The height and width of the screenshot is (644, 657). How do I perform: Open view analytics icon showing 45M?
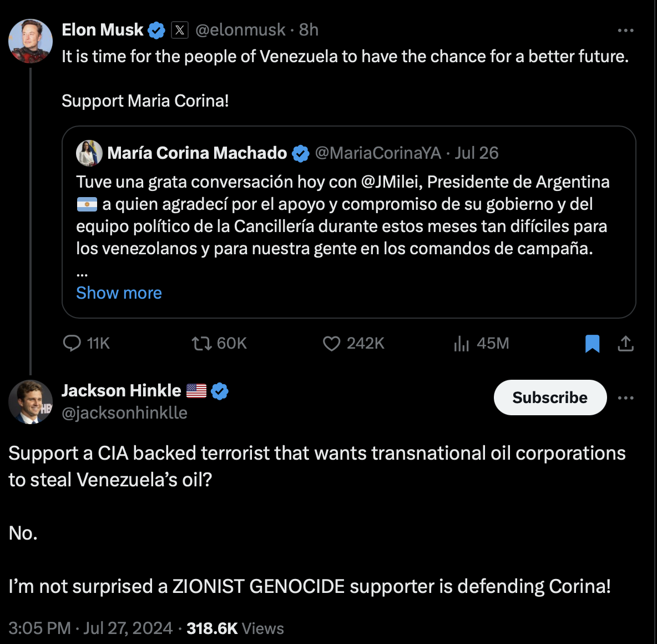(x=462, y=344)
